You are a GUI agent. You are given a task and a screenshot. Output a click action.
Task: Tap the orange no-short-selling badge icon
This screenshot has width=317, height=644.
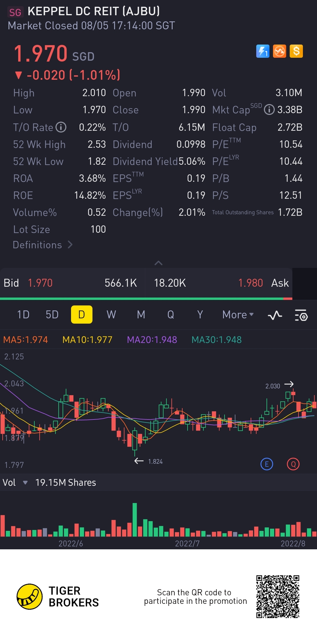point(279,51)
